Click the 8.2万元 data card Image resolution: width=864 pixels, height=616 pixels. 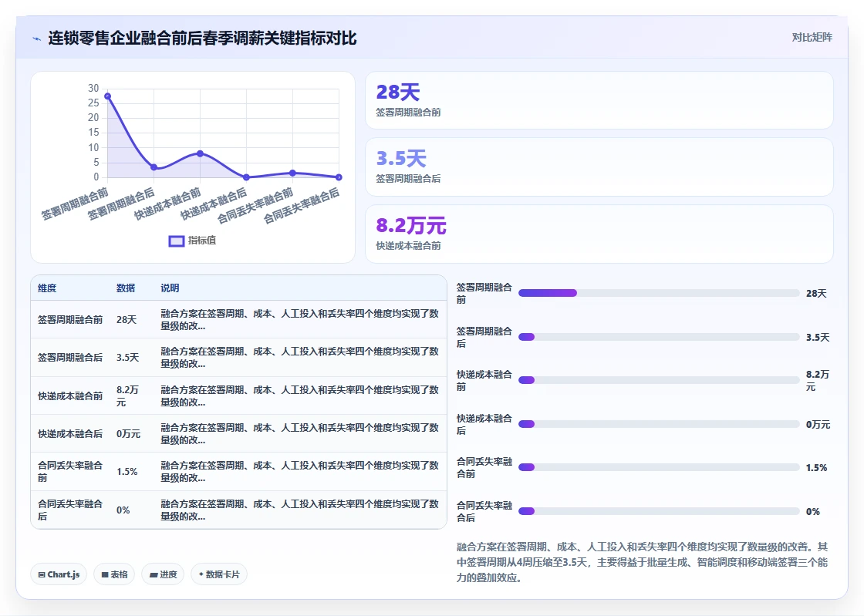pos(599,234)
